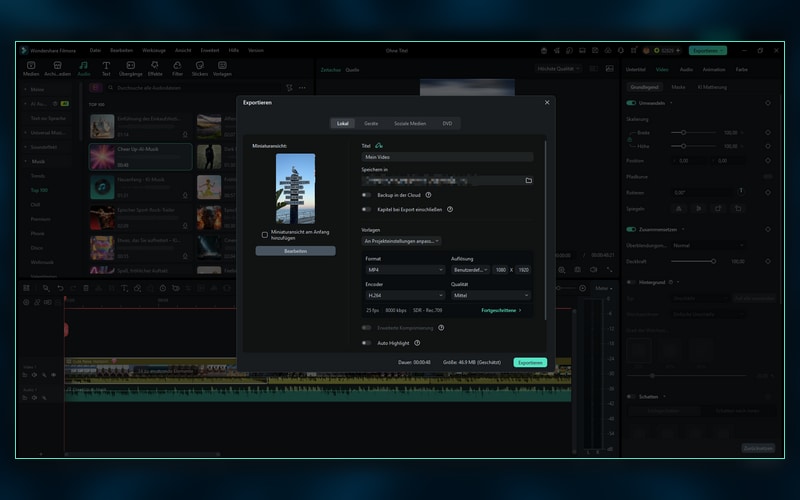The height and width of the screenshot is (500, 800).
Task: Show help for Backup in der Cloud
Action: pyautogui.click(x=429, y=195)
